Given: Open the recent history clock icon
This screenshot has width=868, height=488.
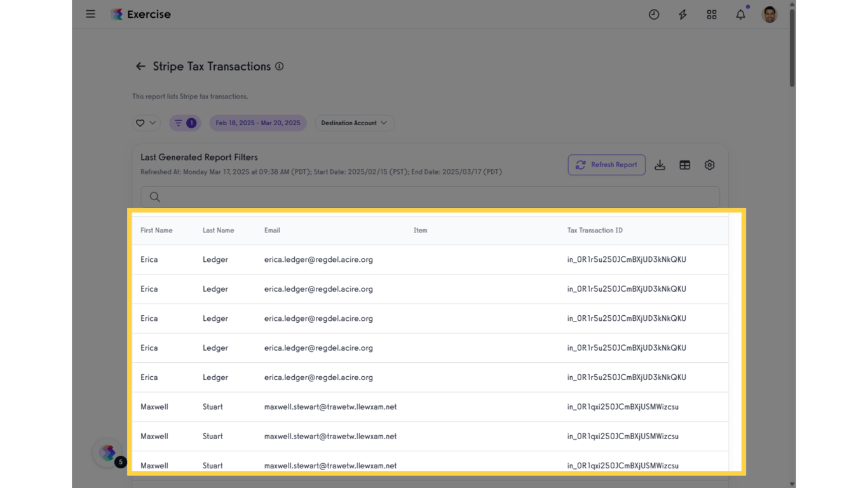Looking at the screenshot, I should [x=654, y=15].
